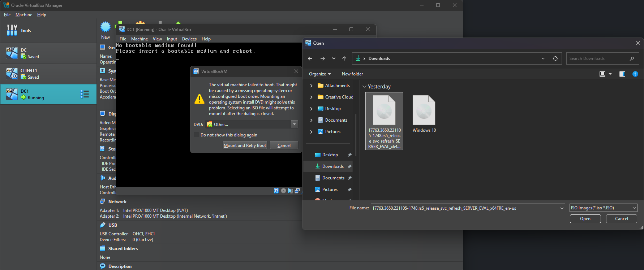The width and height of the screenshot is (644, 270).
Task: Open View menu in DC1 VM window
Action: coord(157,39)
